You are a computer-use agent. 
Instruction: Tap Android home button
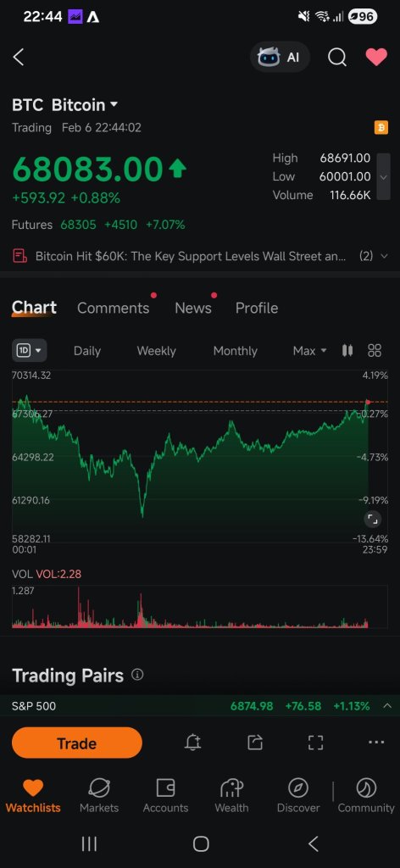pos(201,843)
